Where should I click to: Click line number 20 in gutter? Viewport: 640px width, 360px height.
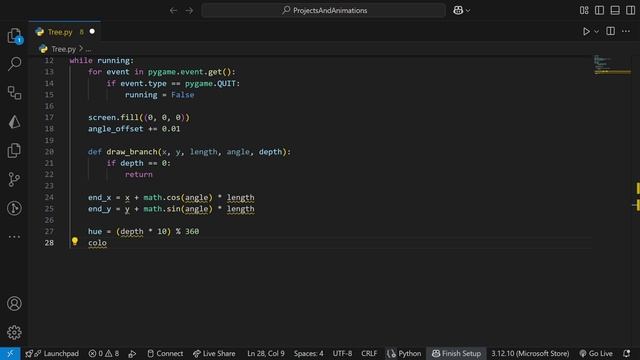coord(49,151)
